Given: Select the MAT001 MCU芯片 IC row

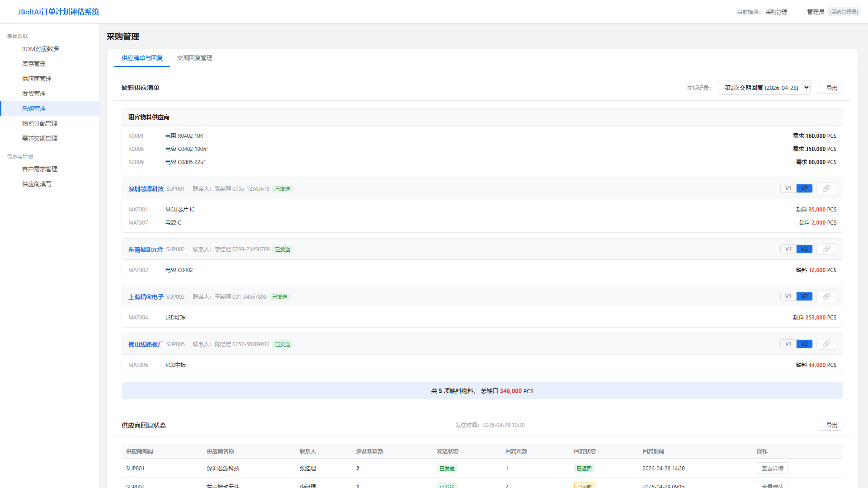Looking at the screenshot, I should [482, 210].
